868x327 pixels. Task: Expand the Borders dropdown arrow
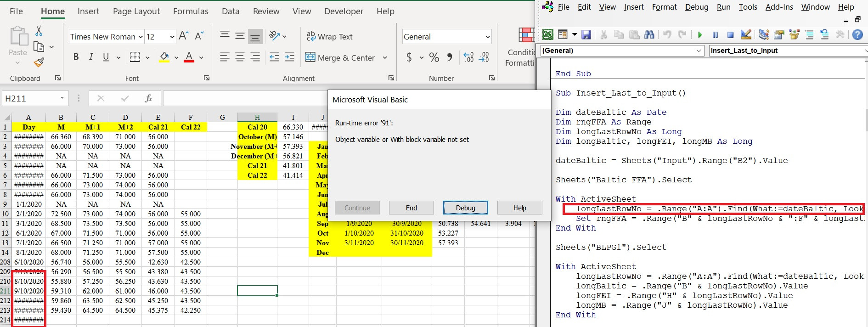click(147, 57)
